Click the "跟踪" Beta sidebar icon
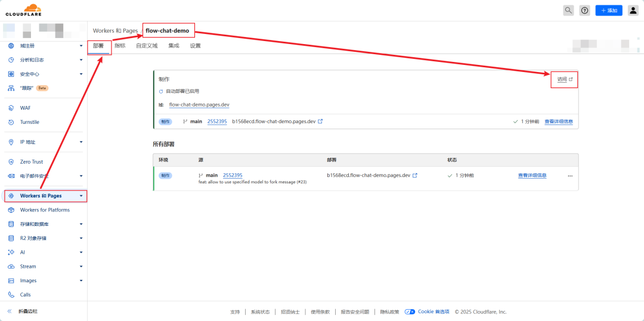 click(11, 88)
